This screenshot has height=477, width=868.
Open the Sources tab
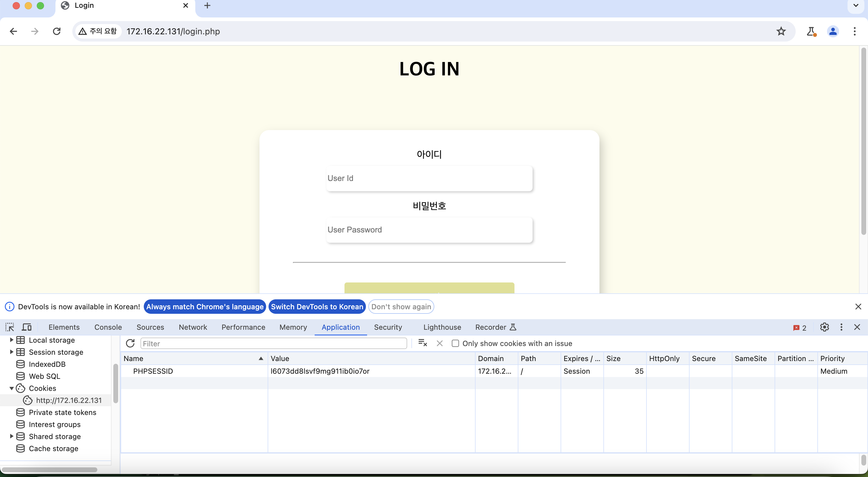point(150,327)
